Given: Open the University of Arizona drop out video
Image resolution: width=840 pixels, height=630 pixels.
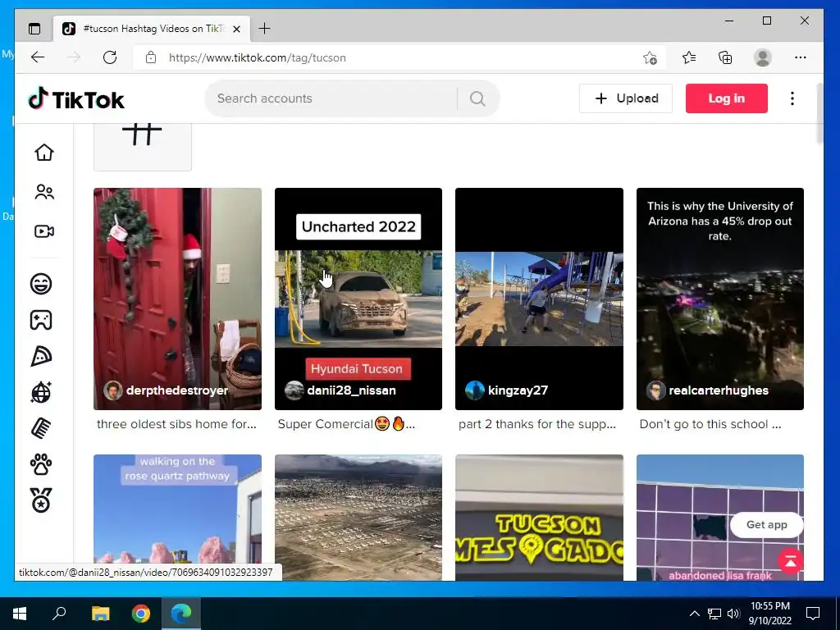Looking at the screenshot, I should pyautogui.click(x=720, y=299).
